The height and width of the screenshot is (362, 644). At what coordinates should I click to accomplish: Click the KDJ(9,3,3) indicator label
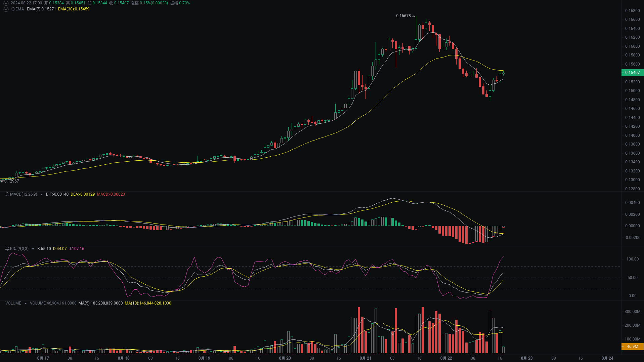[19, 249]
